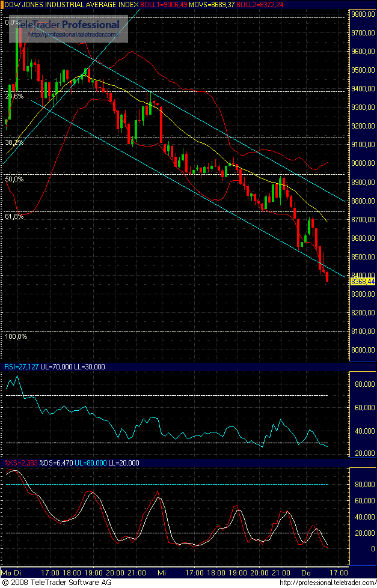Click the 61,8% Fibonacci level label
This screenshot has height=588, width=377.
tap(14, 216)
